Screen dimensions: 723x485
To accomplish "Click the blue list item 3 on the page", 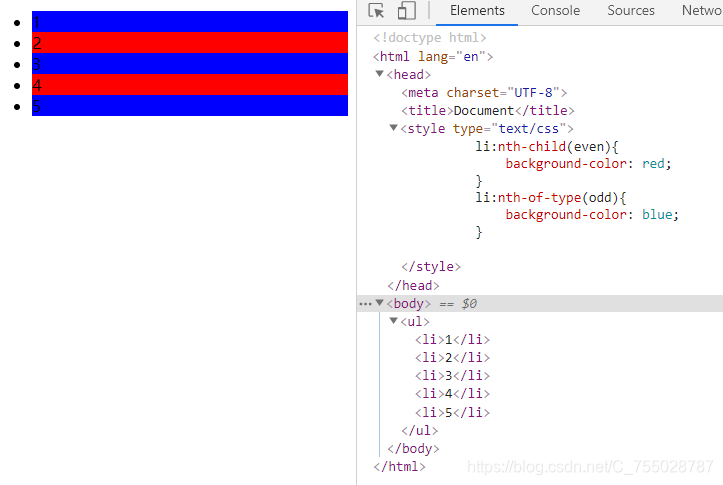I will pos(190,64).
